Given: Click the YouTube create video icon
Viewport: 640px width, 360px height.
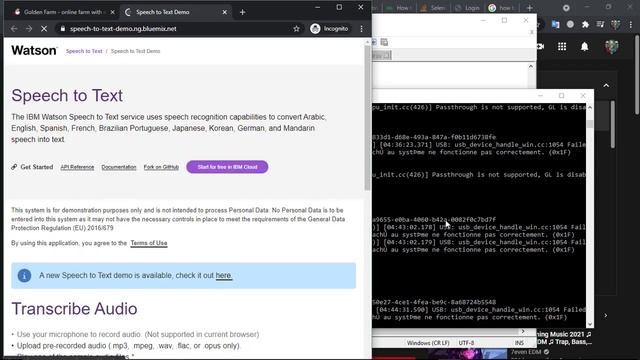Looking at the screenshot, I should tap(540, 47).
